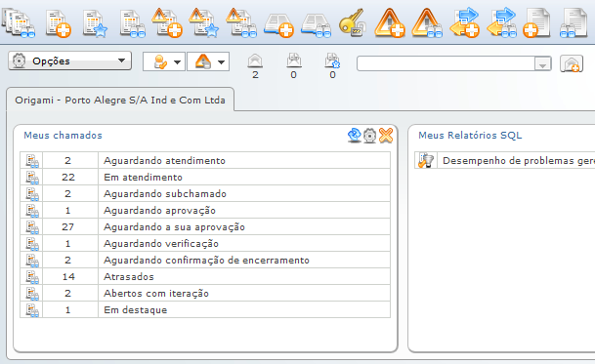Screen dimensions: 595x364
Task: Open the Opções dropdown
Action: [69, 61]
